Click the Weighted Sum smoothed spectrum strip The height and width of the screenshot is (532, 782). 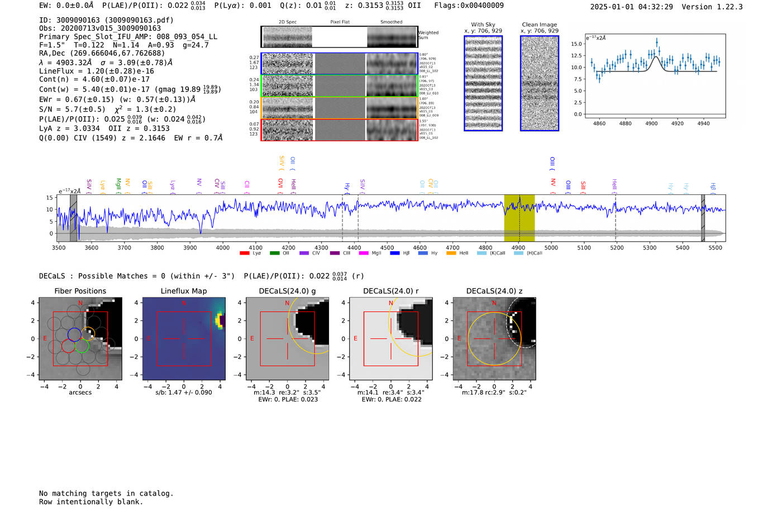tap(392, 37)
